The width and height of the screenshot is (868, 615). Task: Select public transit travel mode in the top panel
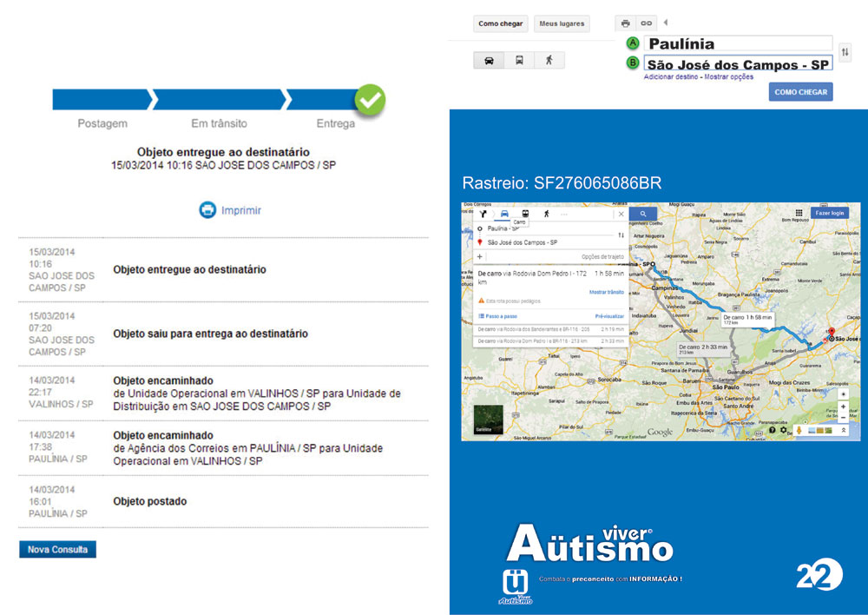click(x=519, y=60)
